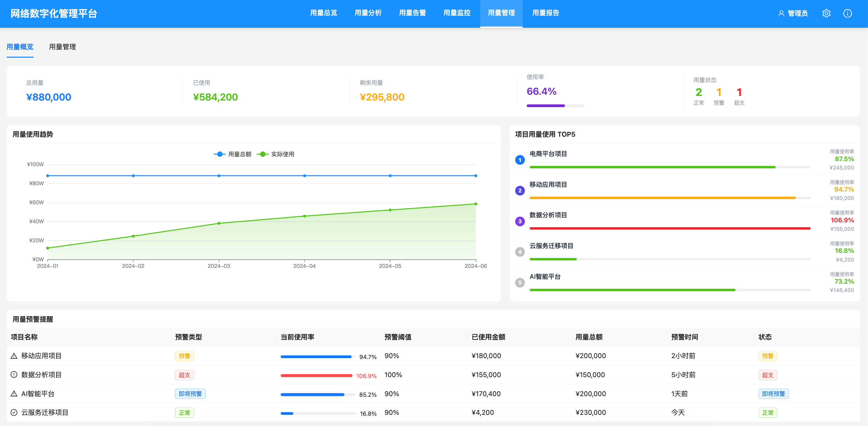Screen dimensions: 868x426
Task: Click the 当前使用率 column header
Action: click(x=298, y=337)
